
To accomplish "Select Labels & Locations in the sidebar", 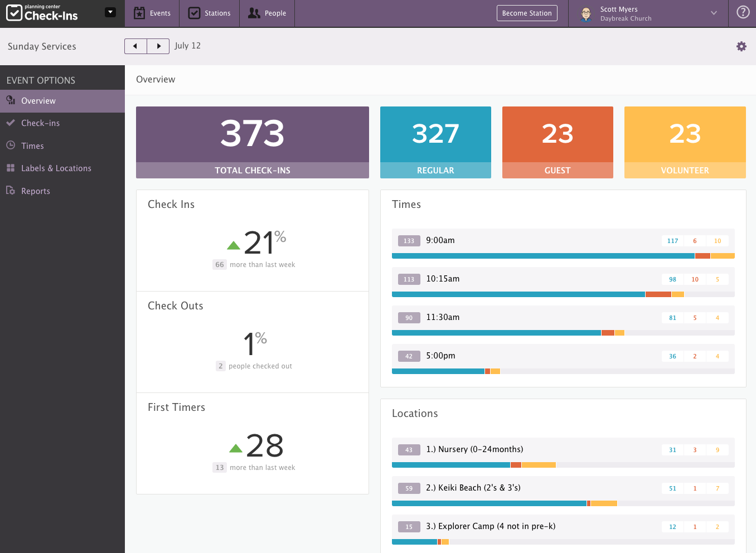I will pyautogui.click(x=62, y=168).
